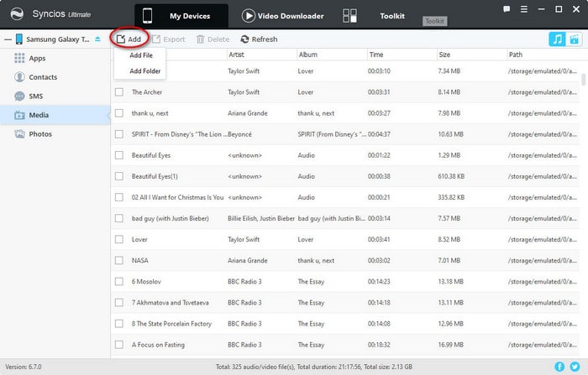Viewport: 588px width, 375px height.
Task: Select the 7 Akhmatova and Tsvetaeva row title
Action: pos(171,302)
